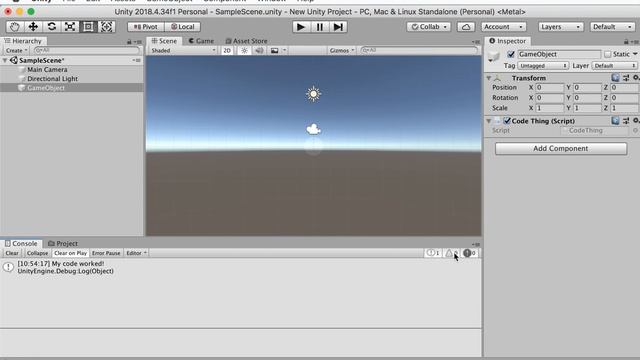The image size is (640, 360).
Task: Switch to the Inspector tab
Action: click(508, 41)
